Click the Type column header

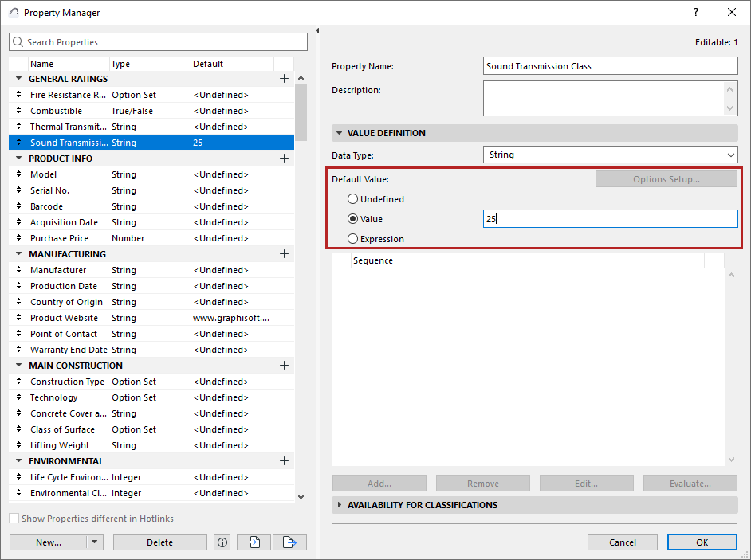click(x=150, y=64)
